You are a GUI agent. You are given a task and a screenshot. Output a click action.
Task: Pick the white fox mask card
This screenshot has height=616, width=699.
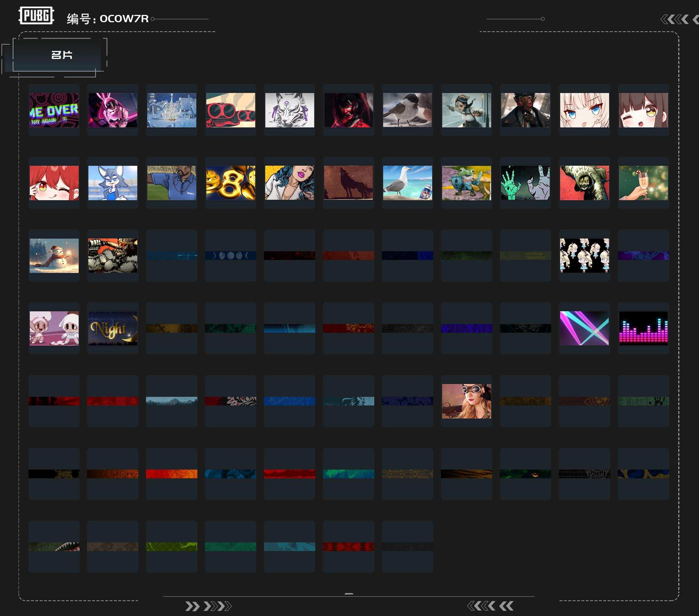point(290,110)
